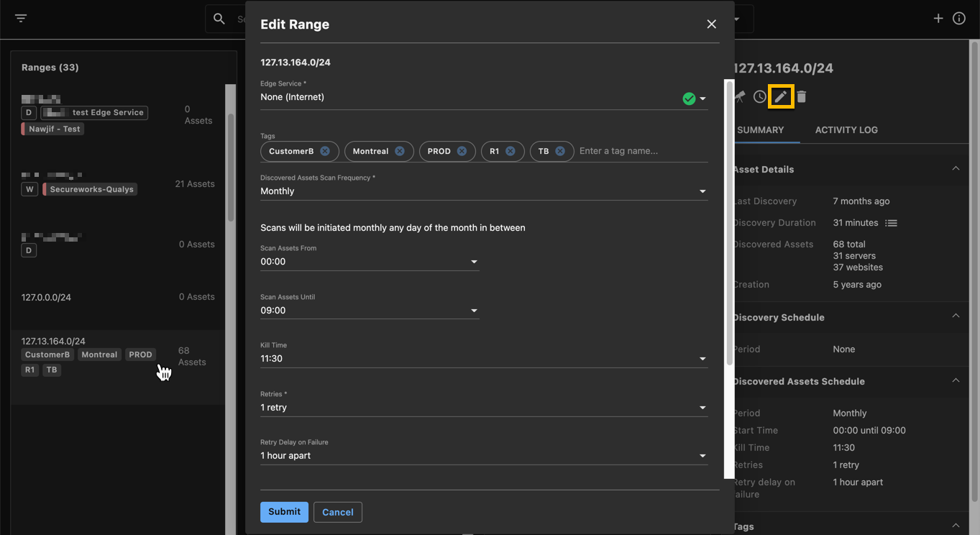Click the test Edge Service tag

click(x=95, y=112)
